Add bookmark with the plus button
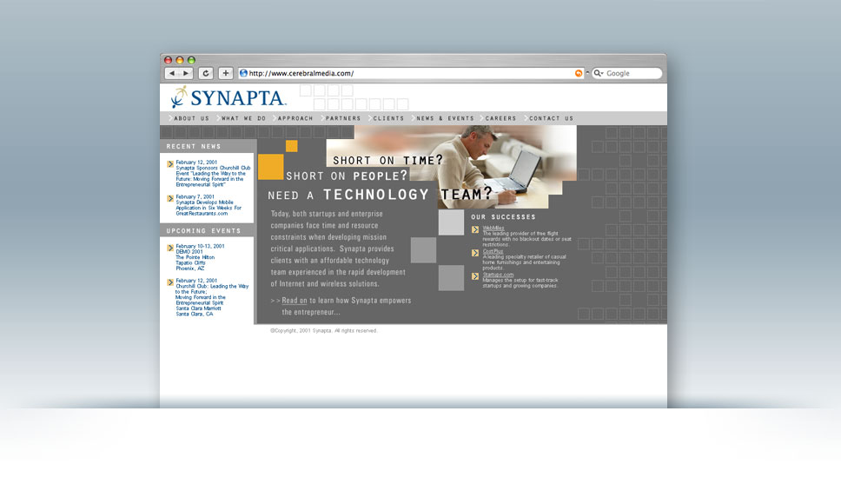 click(x=226, y=74)
